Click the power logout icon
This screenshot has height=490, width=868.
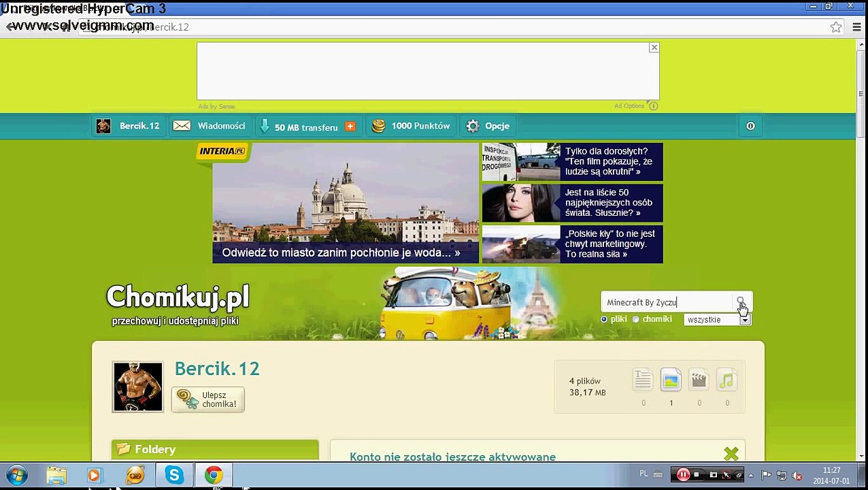[x=750, y=126]
